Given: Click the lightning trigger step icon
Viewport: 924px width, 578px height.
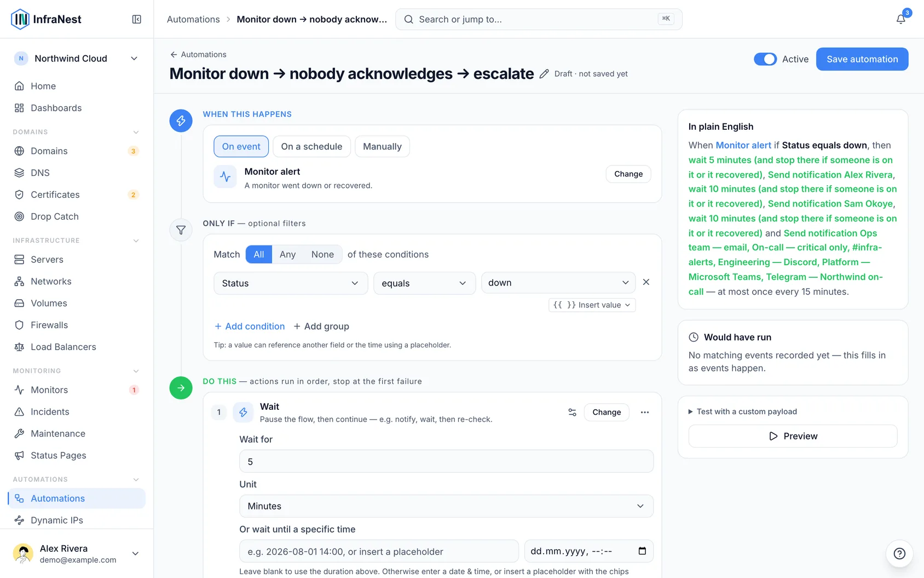Looking at the screenshot, I should [181, 121].
